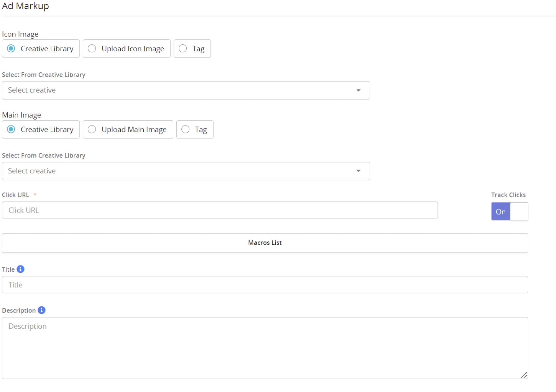Viewport: 556px width, 392px height.
Task: Click the Title info icon
Action: [x=21, y=269]
